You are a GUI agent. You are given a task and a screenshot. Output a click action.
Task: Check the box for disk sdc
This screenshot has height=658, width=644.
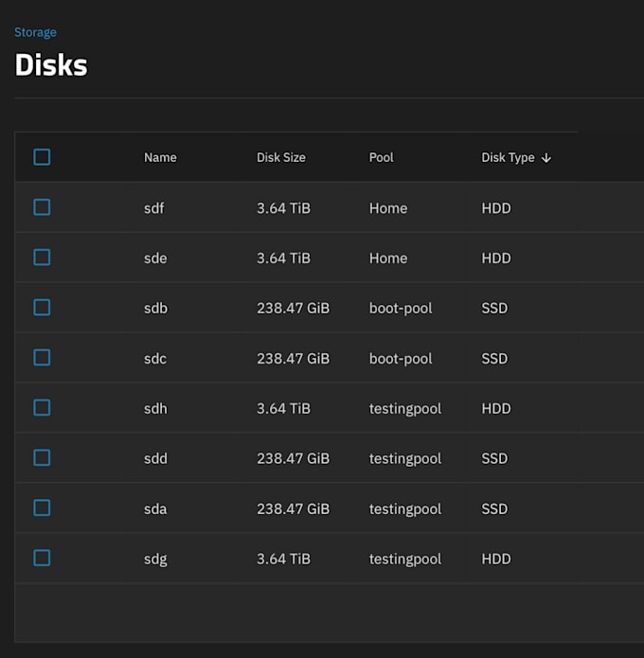click(42, 358)
